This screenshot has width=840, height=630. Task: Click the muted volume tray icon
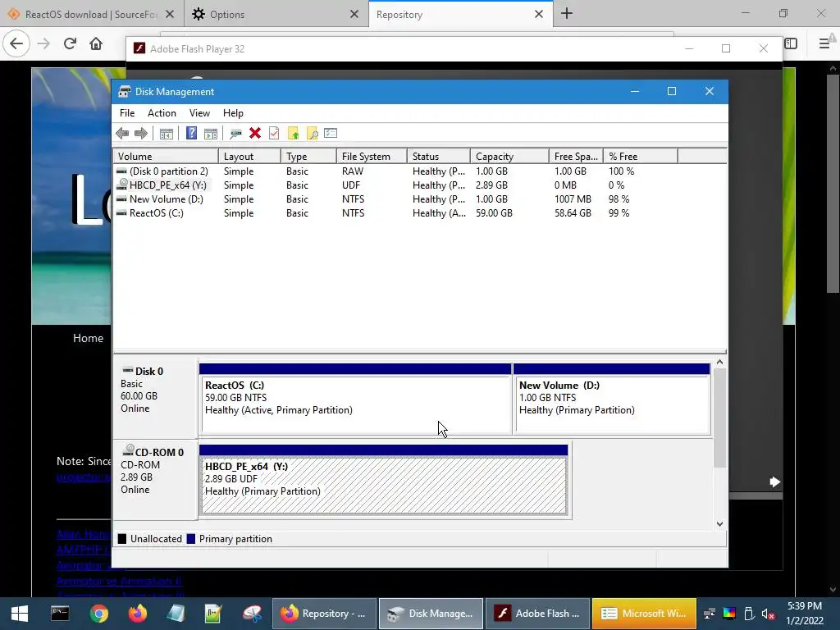point(768,614)
